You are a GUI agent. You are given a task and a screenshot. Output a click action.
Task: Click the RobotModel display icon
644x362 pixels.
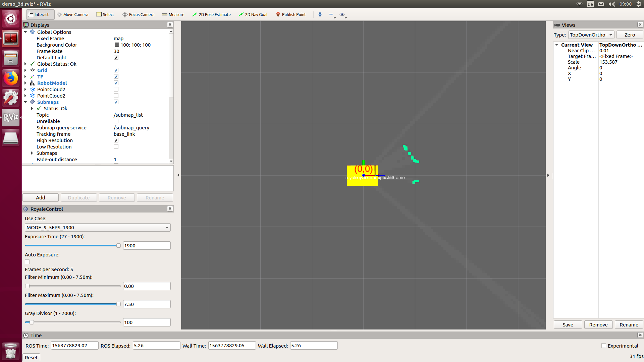click(x=33, y=83)
